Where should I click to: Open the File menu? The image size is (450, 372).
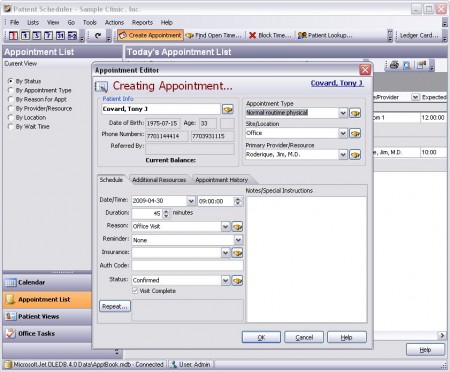click(x=14, y=22)
